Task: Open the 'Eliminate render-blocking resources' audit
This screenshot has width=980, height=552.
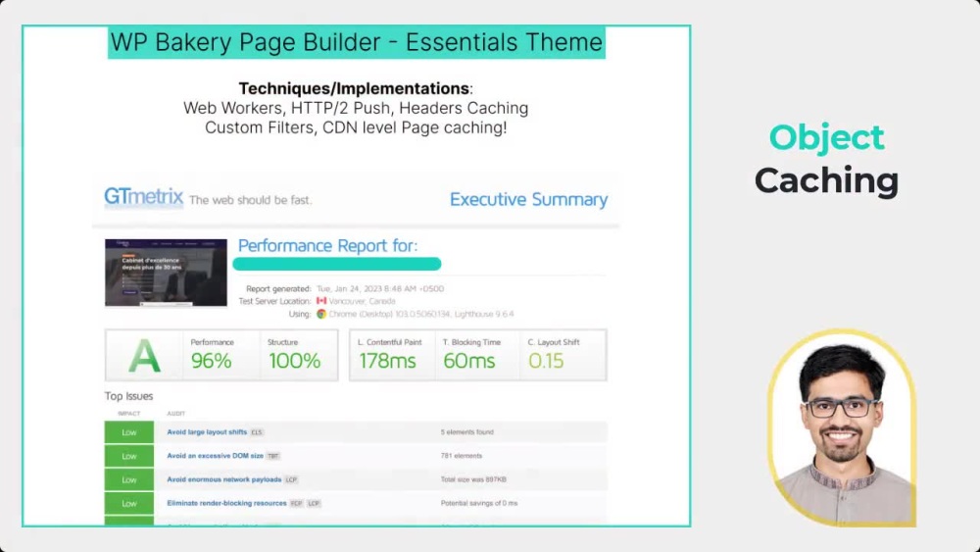Action: 226,503
